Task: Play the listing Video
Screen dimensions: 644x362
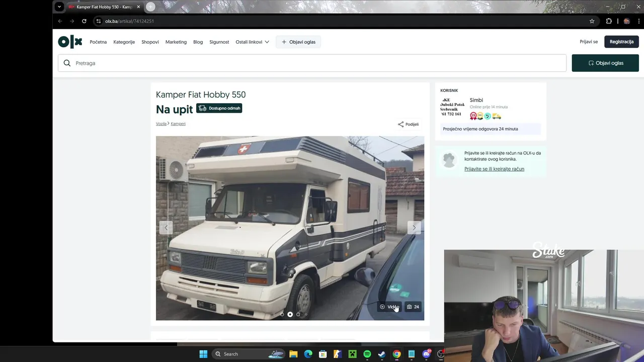Action: (389, 307)
